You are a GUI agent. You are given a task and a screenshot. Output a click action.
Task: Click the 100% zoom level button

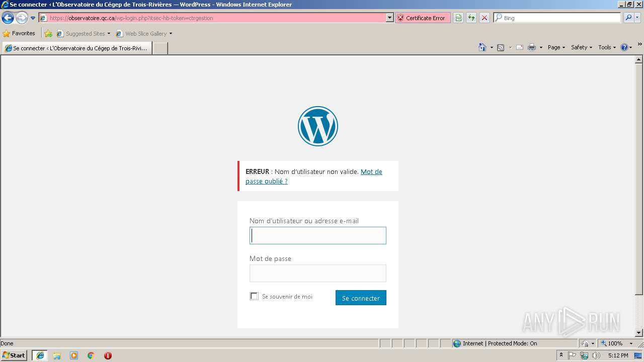(612, 343)
